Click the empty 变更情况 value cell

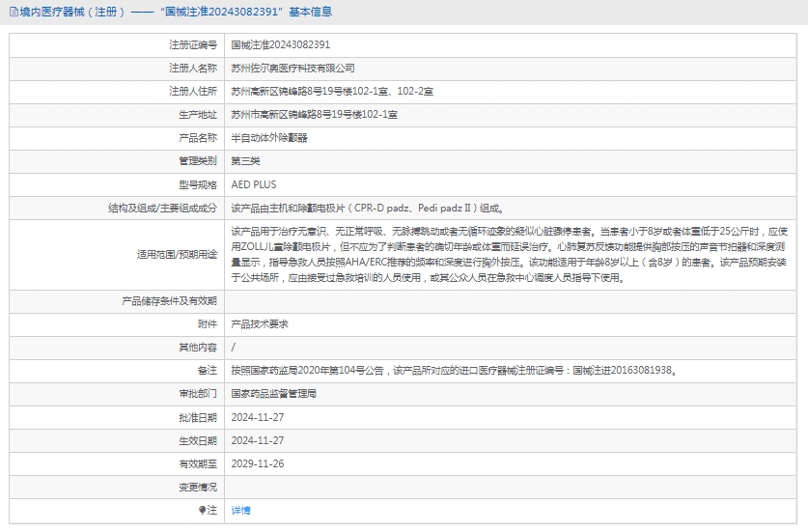click(512, 487)
